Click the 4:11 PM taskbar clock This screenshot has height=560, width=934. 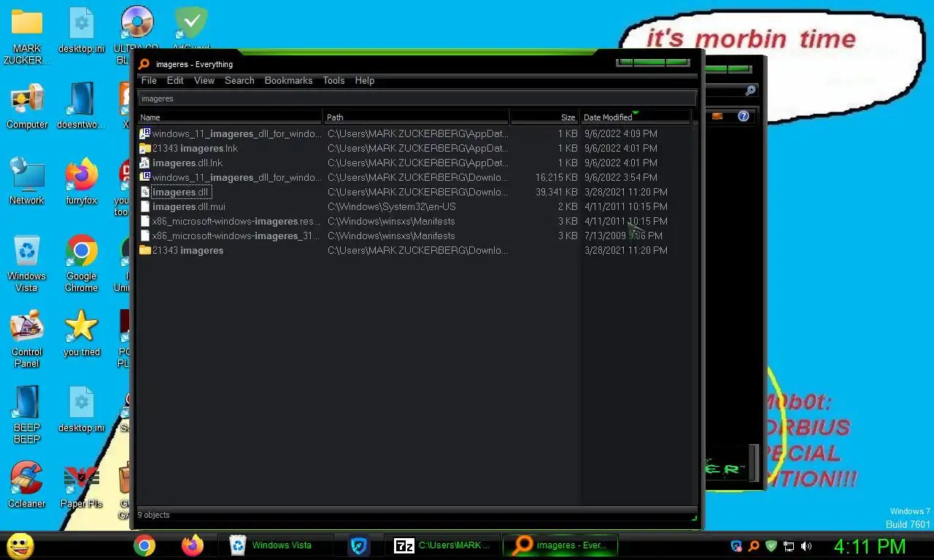click(870, 546)
